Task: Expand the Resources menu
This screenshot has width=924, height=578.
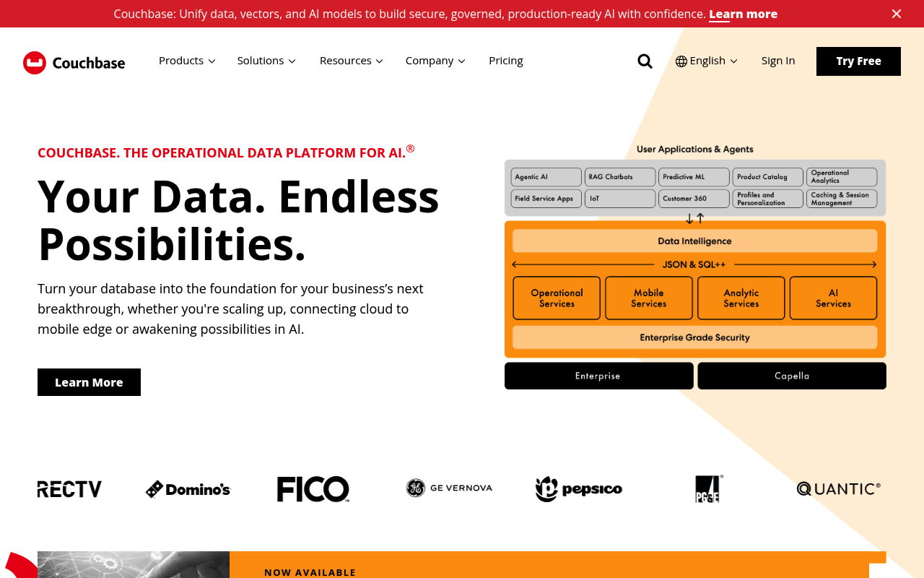Action: (351, 61)
